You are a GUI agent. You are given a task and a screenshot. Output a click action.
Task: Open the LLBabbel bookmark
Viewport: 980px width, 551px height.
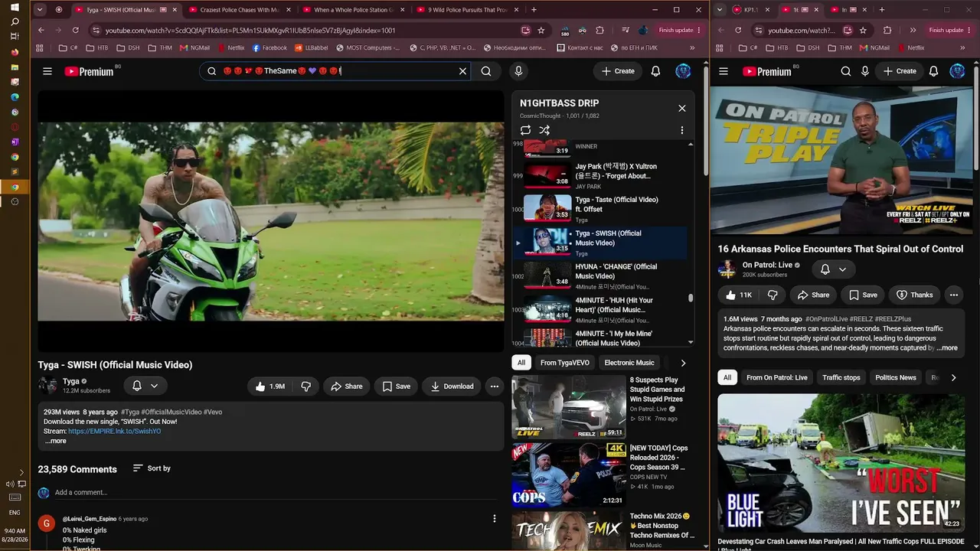[311, 47]
